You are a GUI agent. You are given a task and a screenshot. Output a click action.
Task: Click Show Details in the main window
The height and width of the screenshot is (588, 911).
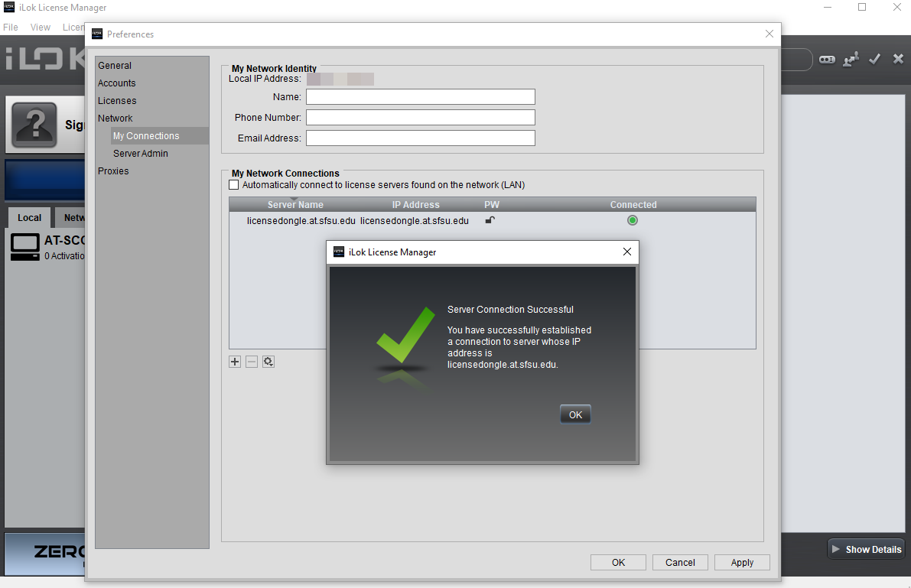tap(867, 549)
